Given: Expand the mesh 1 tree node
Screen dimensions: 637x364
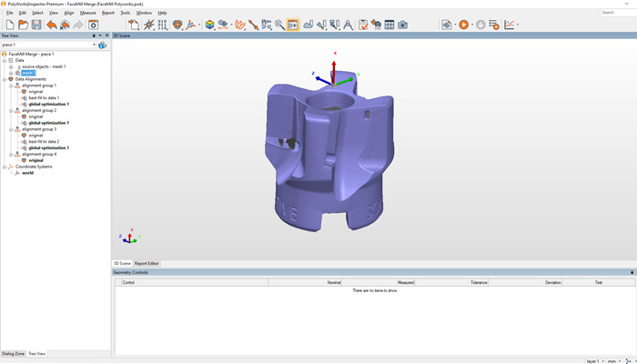Looking at the screenshot, I should pos(11,73).
